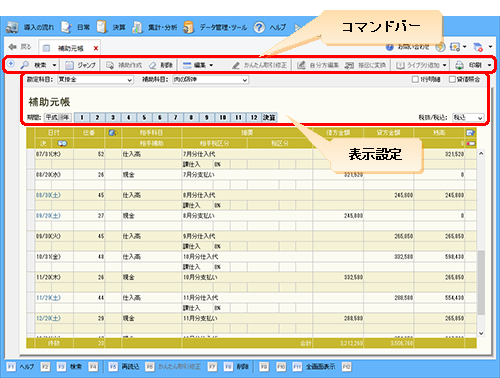Viewport: 500px width, 378px height.
Task: Click the F8 削除 function key
Action: [x=236, y=367]
